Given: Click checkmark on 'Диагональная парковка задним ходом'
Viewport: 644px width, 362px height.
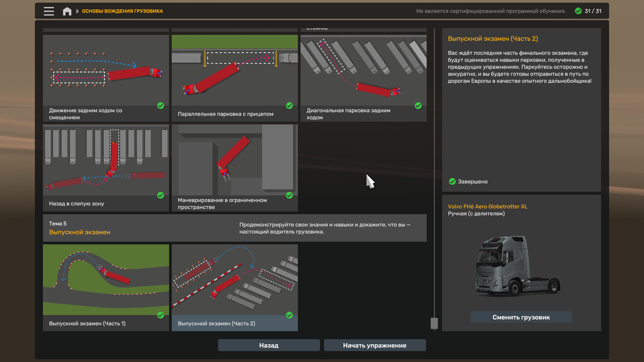Looking at the screenshot, I should click(x=418, y=106).
